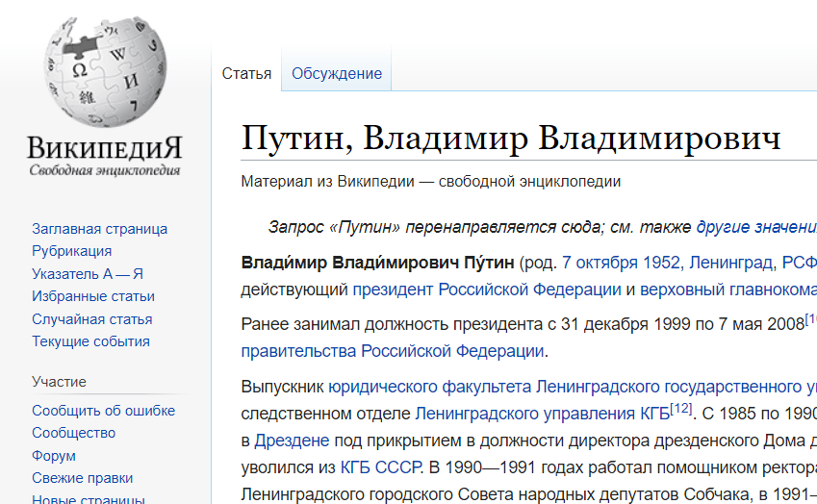817x504 pixels.
Task: Click footnote reference [12]
Action: pyautogui.click(x=681, y=409)
